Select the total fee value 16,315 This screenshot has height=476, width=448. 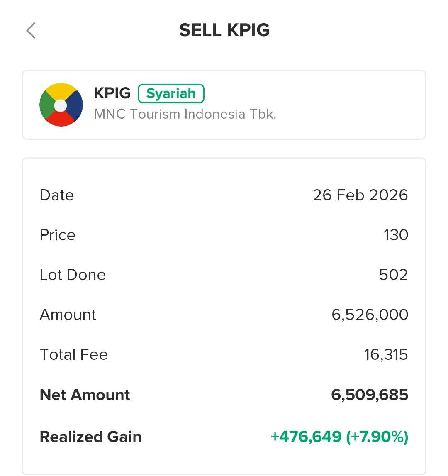tap(386, 354)
